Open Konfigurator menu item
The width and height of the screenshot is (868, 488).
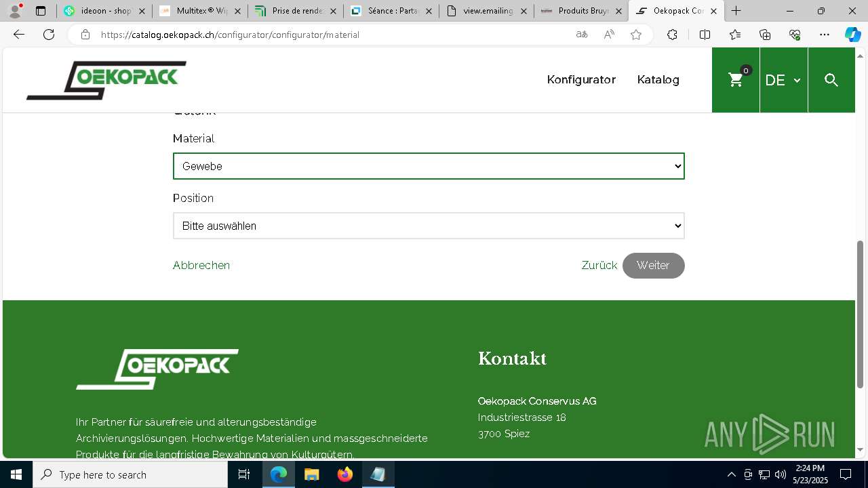tap(581, 79)
